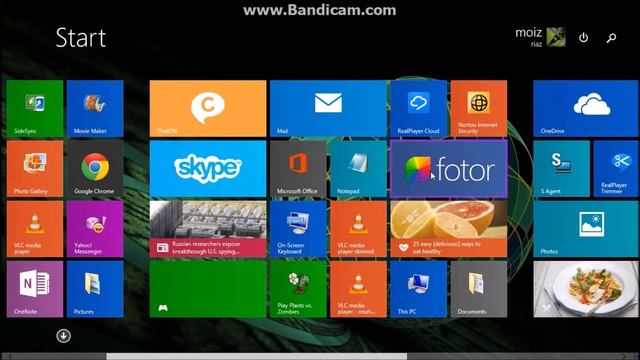Image resolution: width=640 pixels, height=360 pixels.
Task: Open news tile about Russian researchers
Action: pyautogui.click(x=208, y=229)
